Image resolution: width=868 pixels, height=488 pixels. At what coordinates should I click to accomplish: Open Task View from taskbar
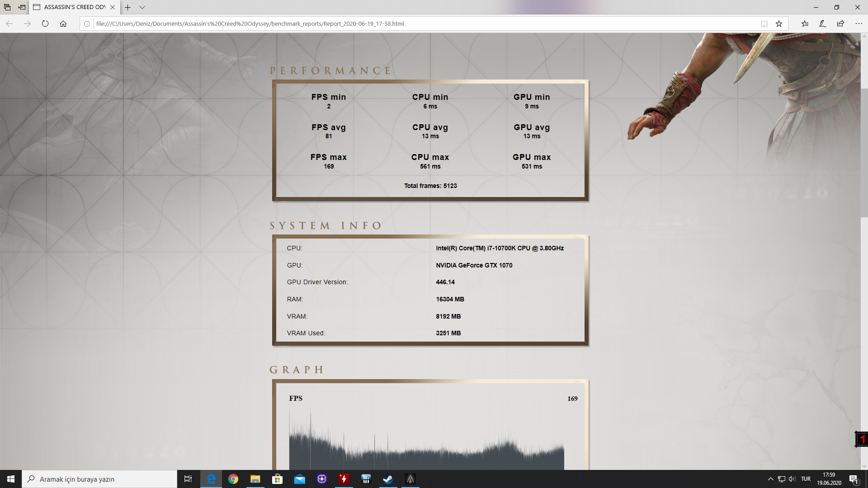(x=188, y=479)
